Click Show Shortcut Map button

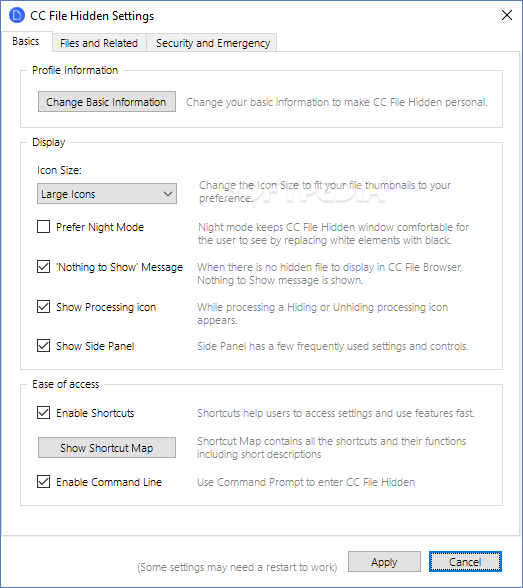click(x=106, y=447)
